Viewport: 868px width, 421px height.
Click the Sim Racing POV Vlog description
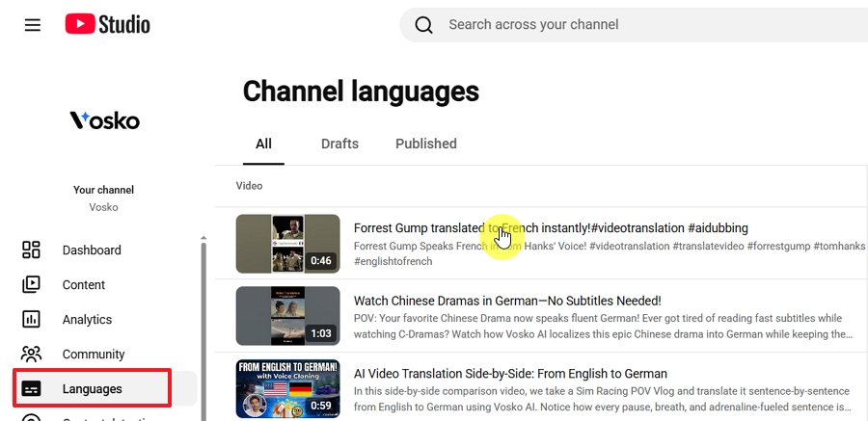[x=602, y=399]
